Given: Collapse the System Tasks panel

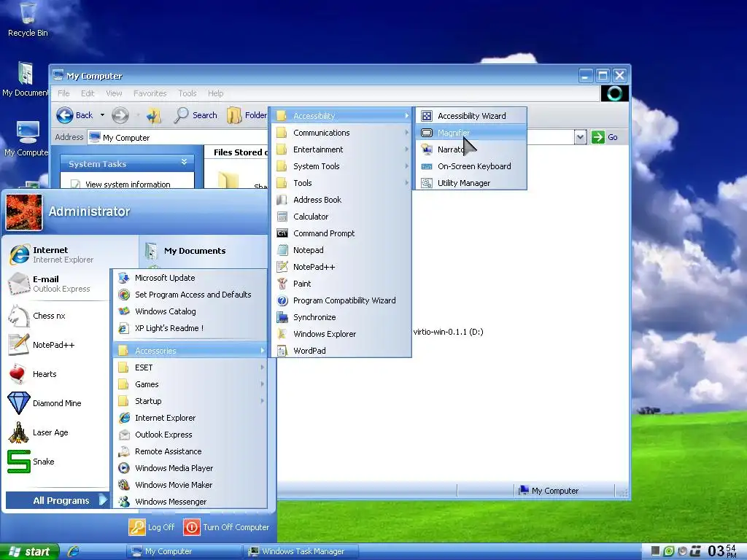Looking at the screenshot, I should coord(184,163).
